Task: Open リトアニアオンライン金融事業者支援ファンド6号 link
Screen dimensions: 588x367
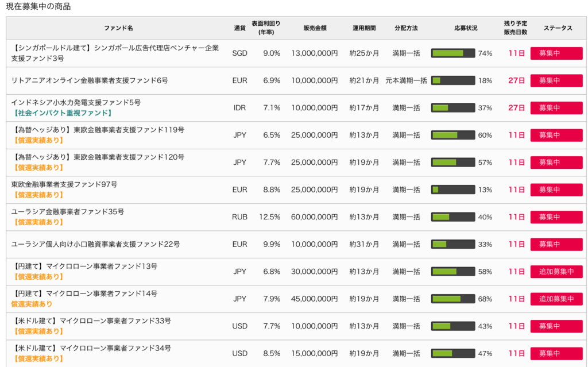Action: click(90, 80)
